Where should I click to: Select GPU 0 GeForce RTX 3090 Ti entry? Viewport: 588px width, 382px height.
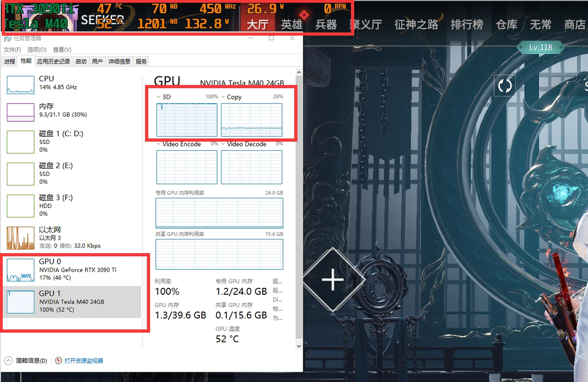coord(73,269)
